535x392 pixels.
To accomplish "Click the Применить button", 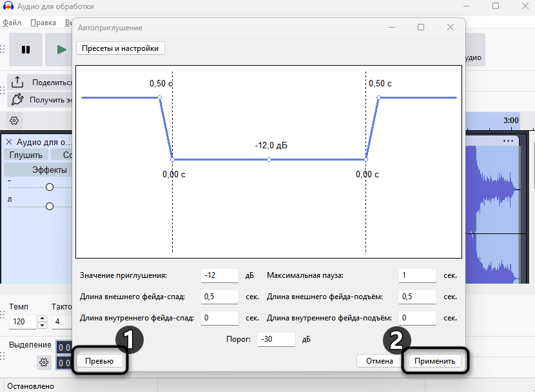I will coord(434,361).
